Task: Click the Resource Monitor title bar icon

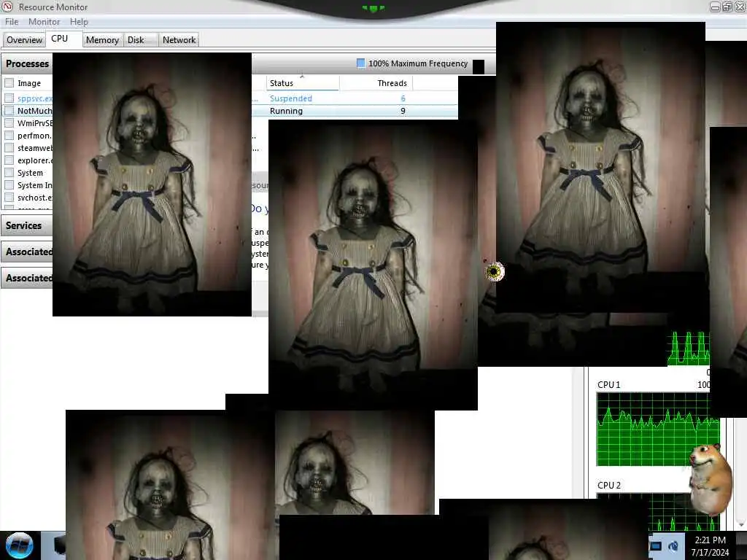Action: click(7, 7)
